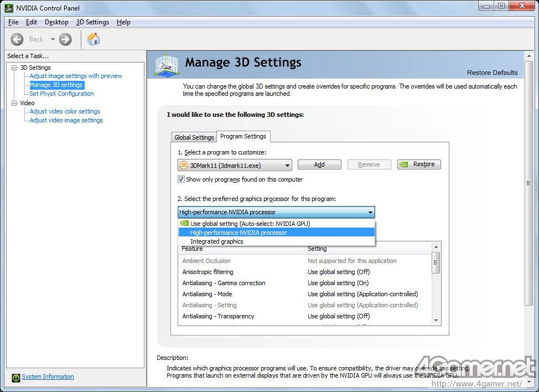Go to the Home icon in toolbar
Viewport: 539px width, 392px height.
(94, 39)
